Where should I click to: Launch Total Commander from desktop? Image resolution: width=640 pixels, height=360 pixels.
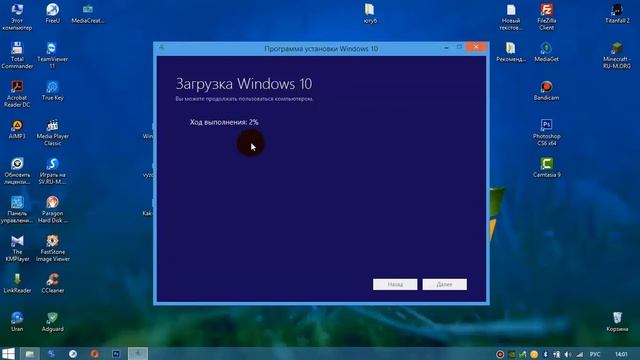click(17, 55)
